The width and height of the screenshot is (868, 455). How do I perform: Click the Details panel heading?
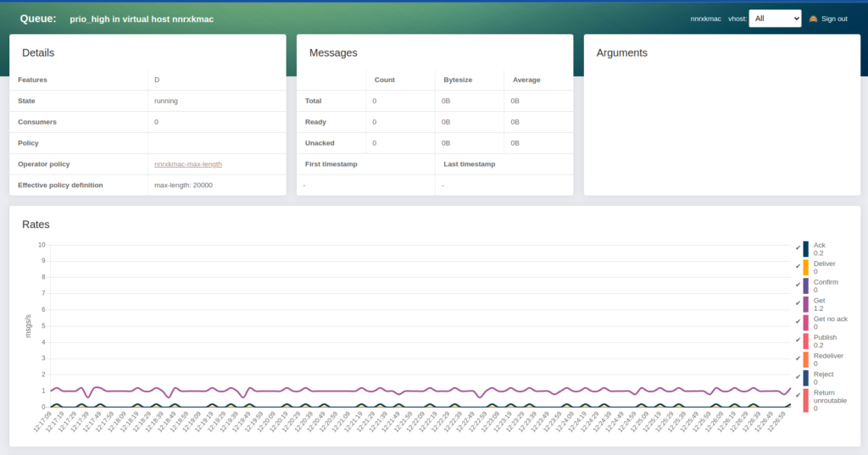(38, 53)
